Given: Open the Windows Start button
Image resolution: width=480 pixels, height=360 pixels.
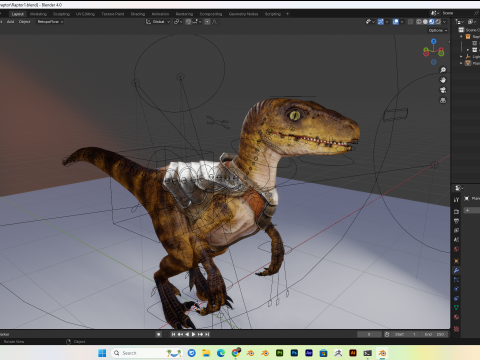Looking at the screenshot, I should pyautogui.click(x=102, y=353).
